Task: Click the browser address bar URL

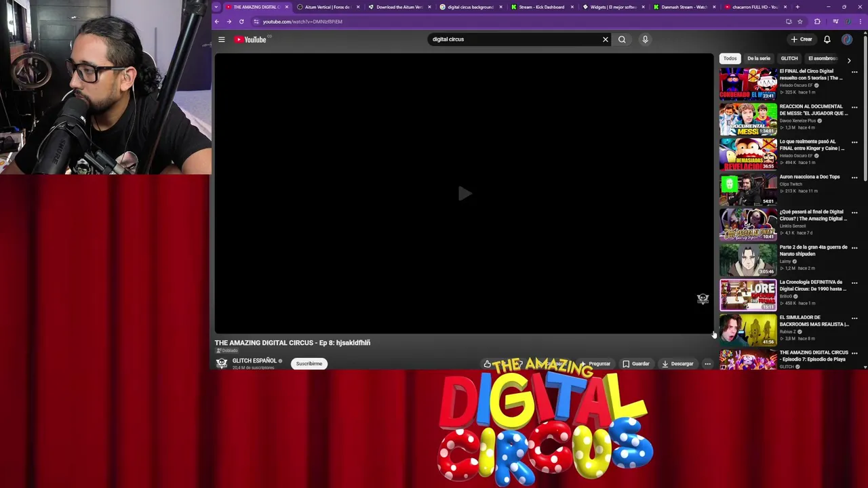Action: coord(302,22)
